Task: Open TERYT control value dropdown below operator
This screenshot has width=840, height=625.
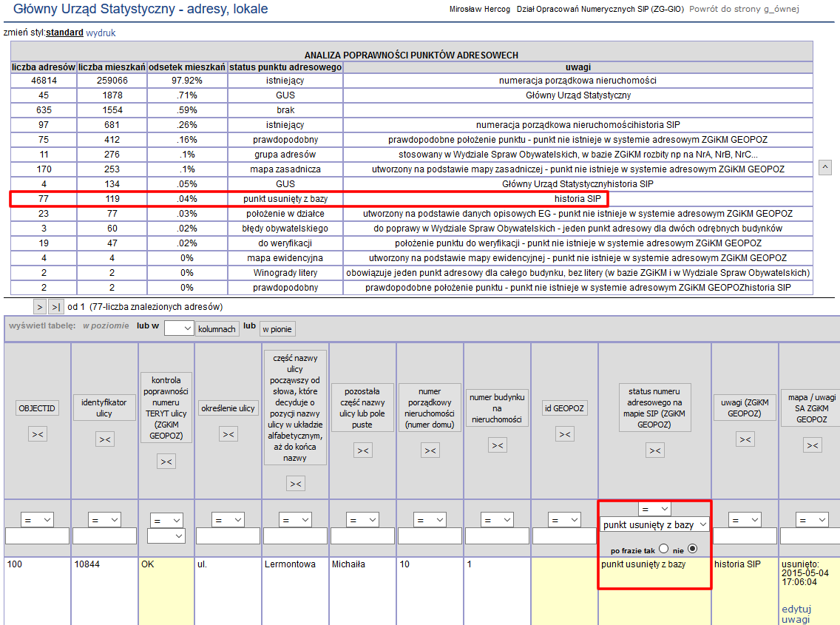Action: click(166, 536)
